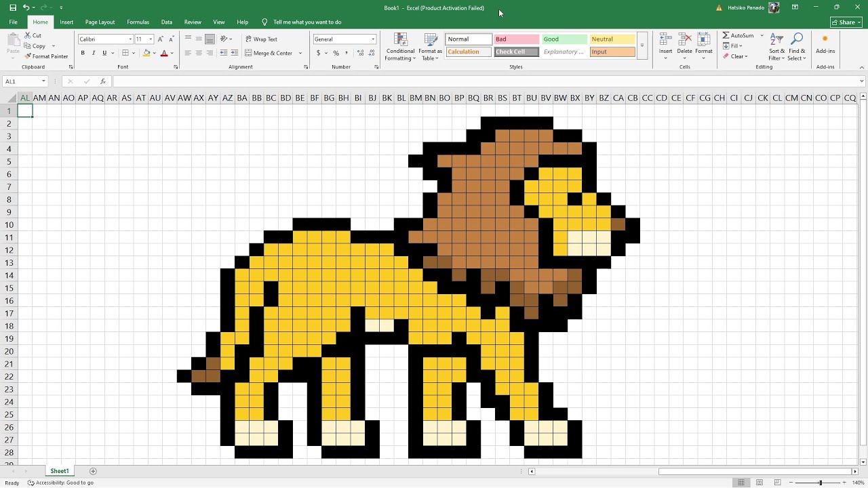Switch to Data tab

click(x=167, y=22)
